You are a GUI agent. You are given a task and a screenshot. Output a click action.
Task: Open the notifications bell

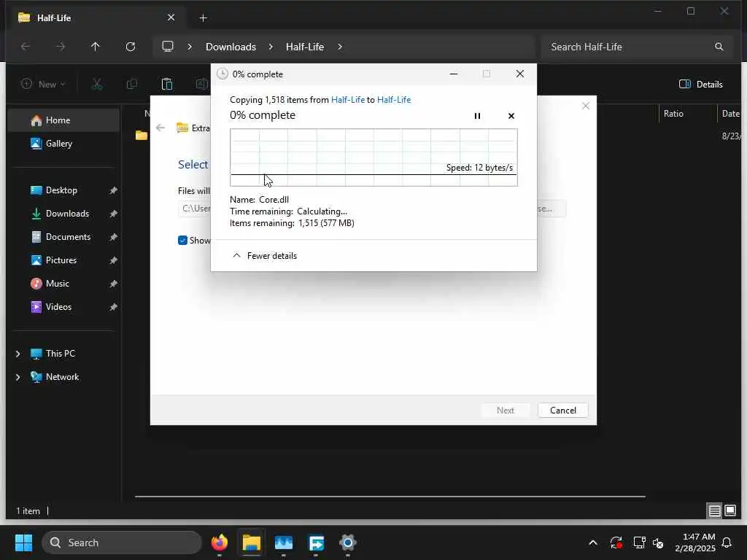[x=727, y=542]
